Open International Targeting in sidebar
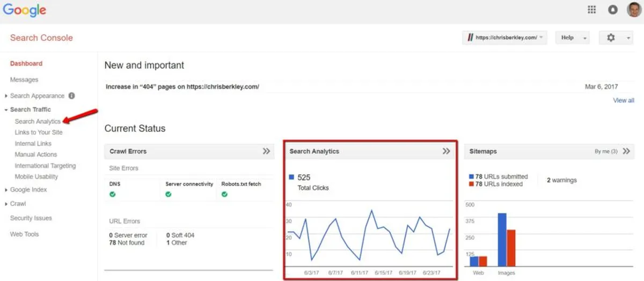Viewport: 644px width, 281px height. pos(46,166)
